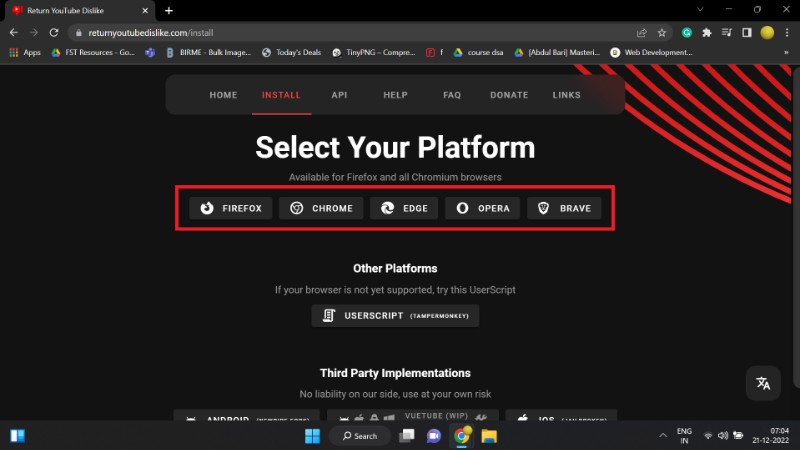Open a new browser tab
Viewport: 800px width, 450px height.
tap(169, 11)
